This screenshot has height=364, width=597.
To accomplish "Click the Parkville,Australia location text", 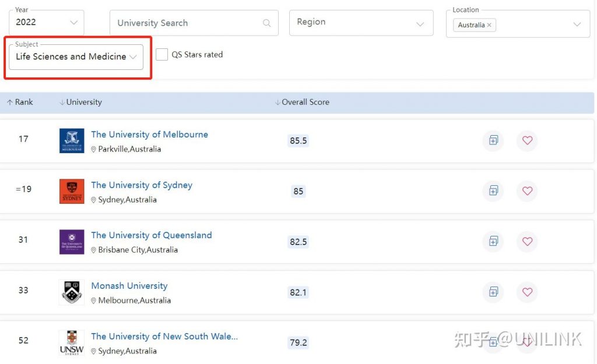I will (129, 149).
